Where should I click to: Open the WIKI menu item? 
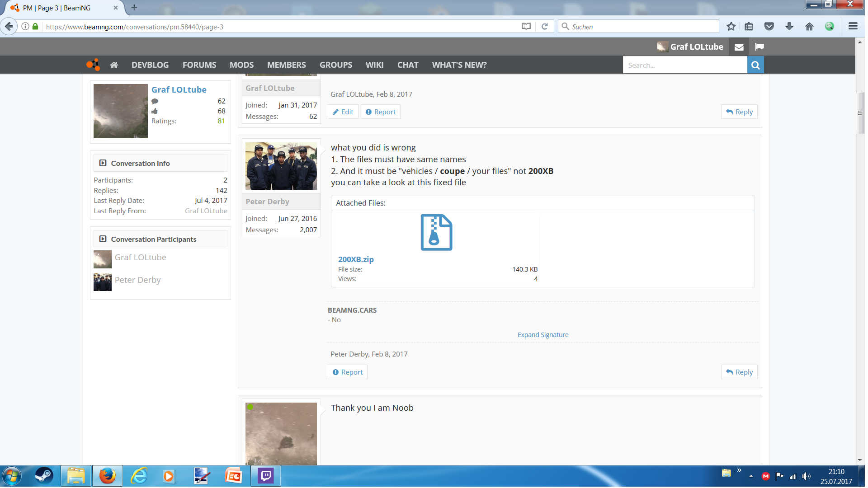click(x=375, y=65)
